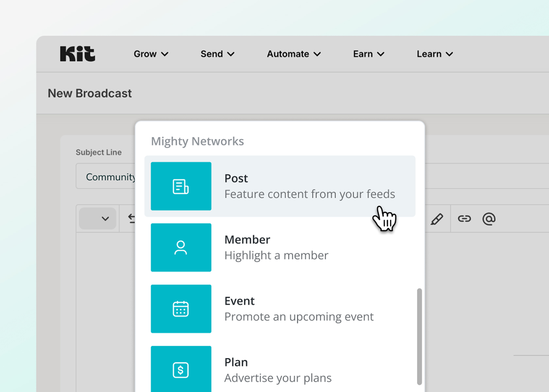The height and width of the screenshot is (392, 549).
Task: Click the Subject Line label
Action: coord(99,153)
